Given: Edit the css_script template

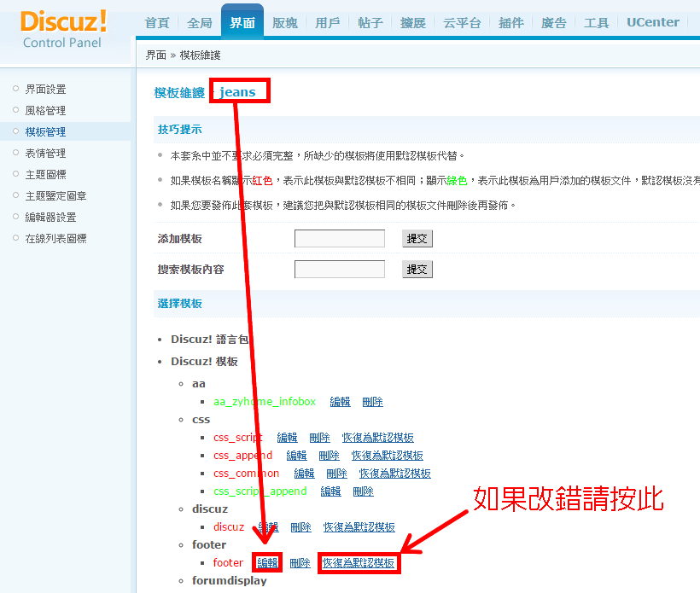Looking at the screenshot, I should (x=287, y=437).
